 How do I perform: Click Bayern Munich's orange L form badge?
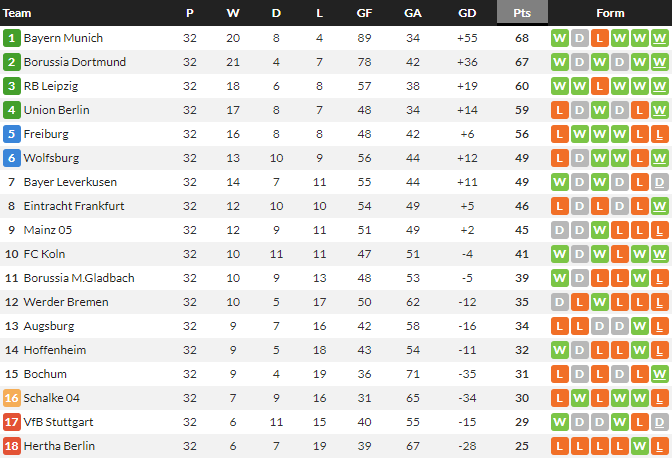point(599,38)
